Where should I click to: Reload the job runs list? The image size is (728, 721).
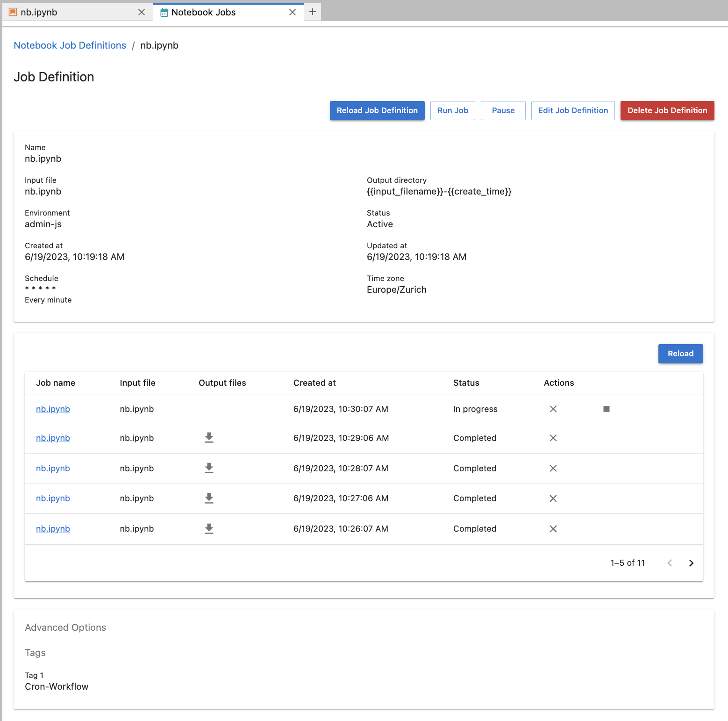point(680,353)
